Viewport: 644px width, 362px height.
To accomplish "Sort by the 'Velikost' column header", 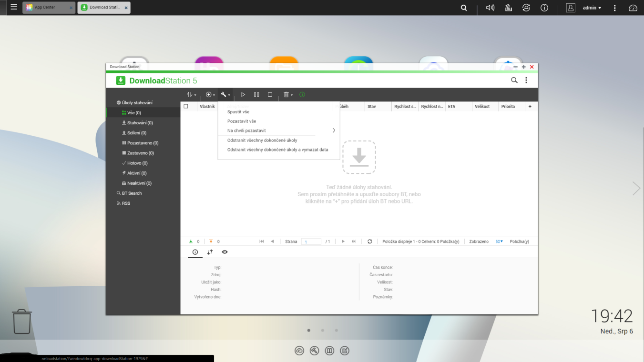I will 485,107.
